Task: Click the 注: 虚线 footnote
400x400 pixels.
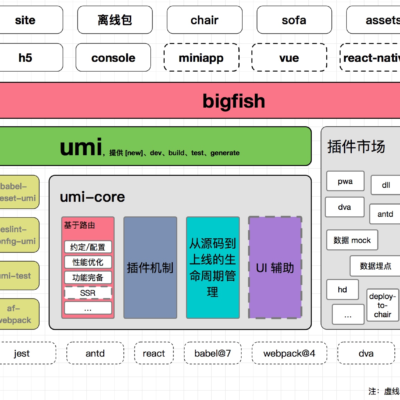Action: click(x=384, y=391)
